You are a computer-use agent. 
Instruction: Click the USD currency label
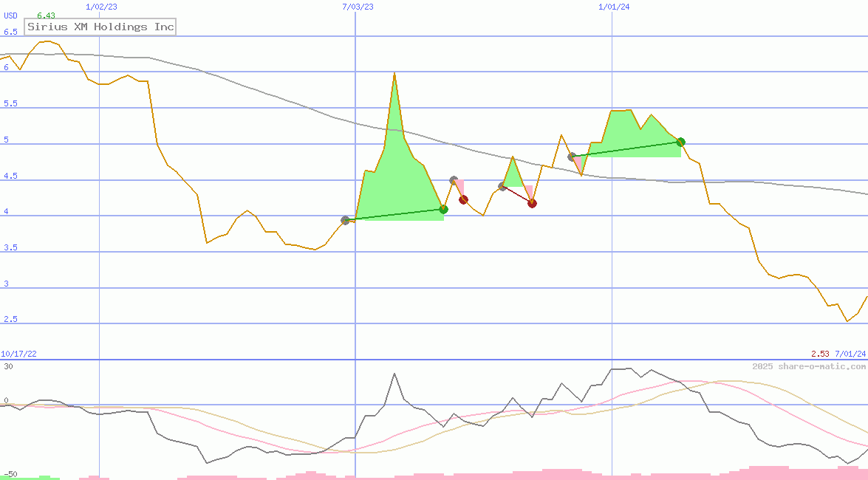click(10, 16)
